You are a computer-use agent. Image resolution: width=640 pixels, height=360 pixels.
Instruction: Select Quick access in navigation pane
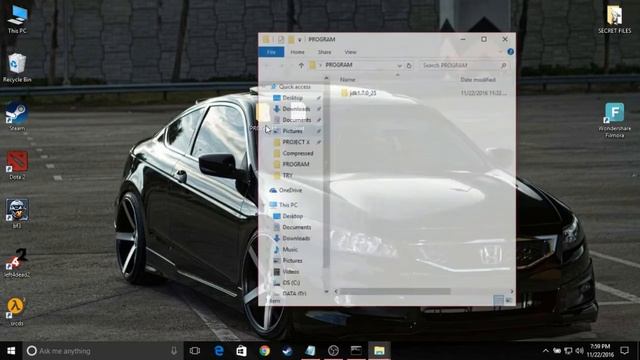(295, 87)
